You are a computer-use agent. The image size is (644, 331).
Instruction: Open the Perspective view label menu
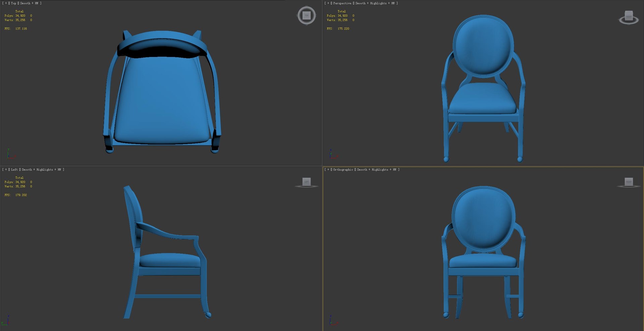point(342,3)
